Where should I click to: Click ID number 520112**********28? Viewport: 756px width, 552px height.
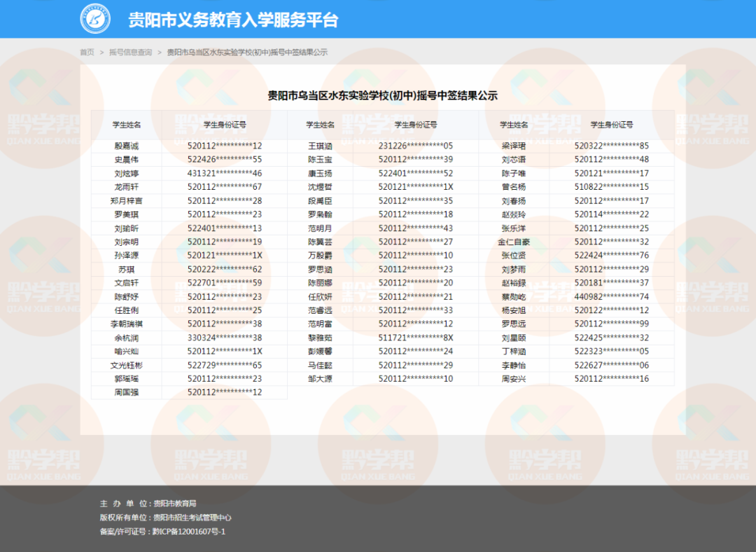[225, 201]
